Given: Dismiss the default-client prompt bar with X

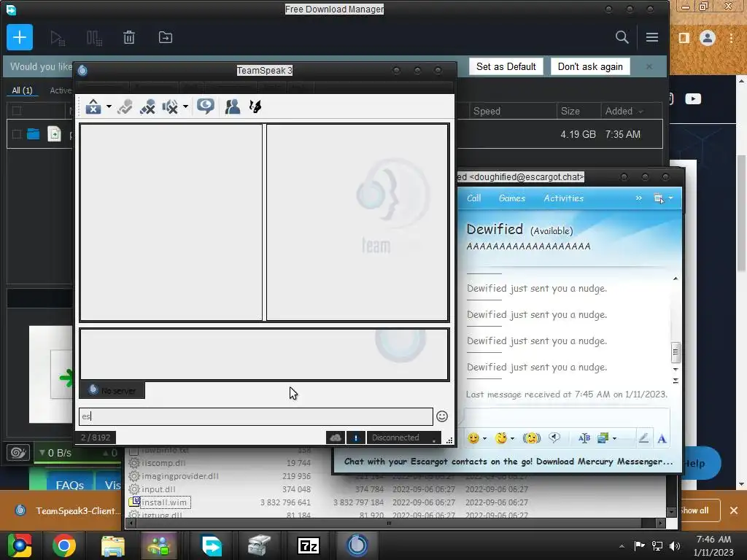Looking at the screenshot, I should click(x=649, y=66).
